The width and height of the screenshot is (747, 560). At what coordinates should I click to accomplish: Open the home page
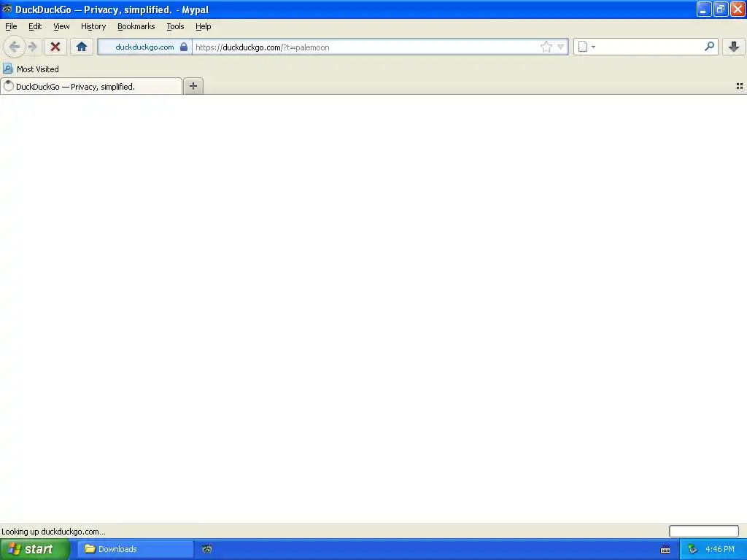pos(82,47)
